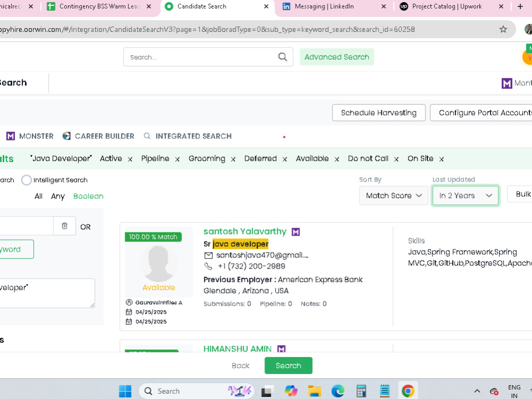Click Monster badge beside HIMANSHU AMIN
This screenshot has width=532, height=399.
[281, 348]
